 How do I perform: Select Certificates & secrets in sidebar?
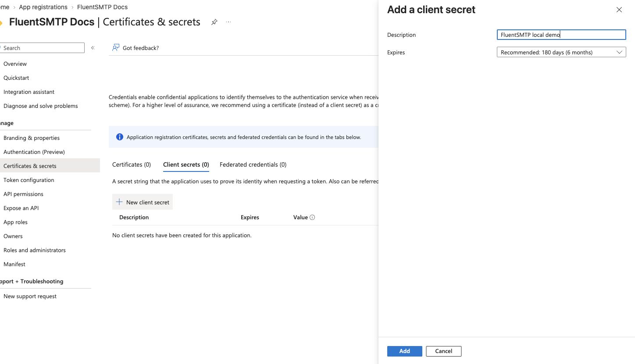point(50,166)
